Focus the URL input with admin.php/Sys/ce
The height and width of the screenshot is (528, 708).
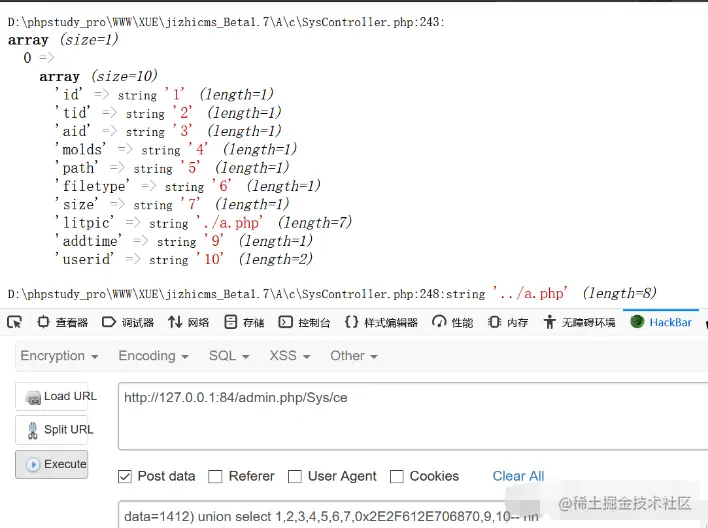413,416
